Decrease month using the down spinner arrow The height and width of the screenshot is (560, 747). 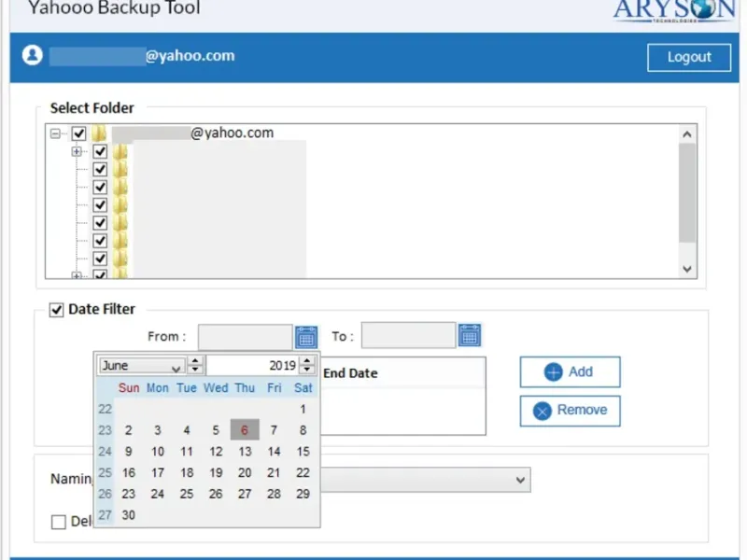195,370
